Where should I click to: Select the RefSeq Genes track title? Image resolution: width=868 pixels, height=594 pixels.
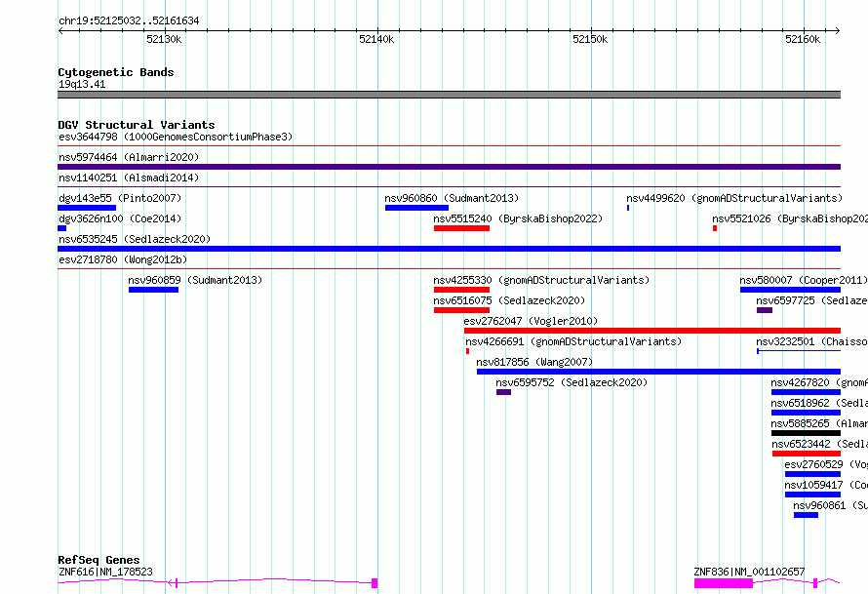click(99, 560)
